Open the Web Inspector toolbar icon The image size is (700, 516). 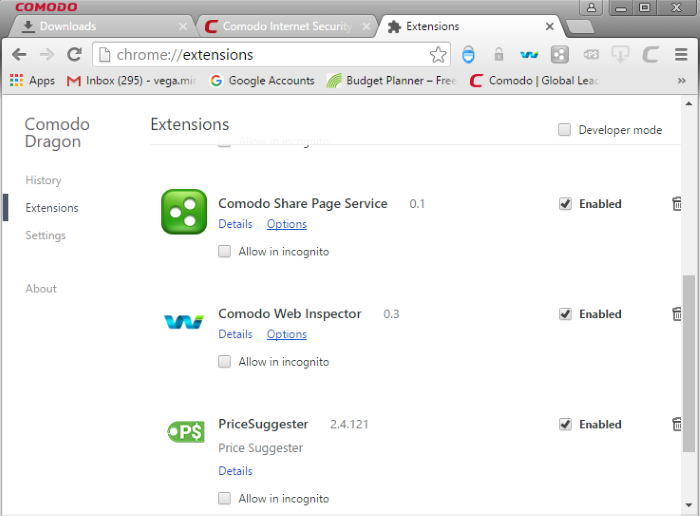[x=529, y=55]
